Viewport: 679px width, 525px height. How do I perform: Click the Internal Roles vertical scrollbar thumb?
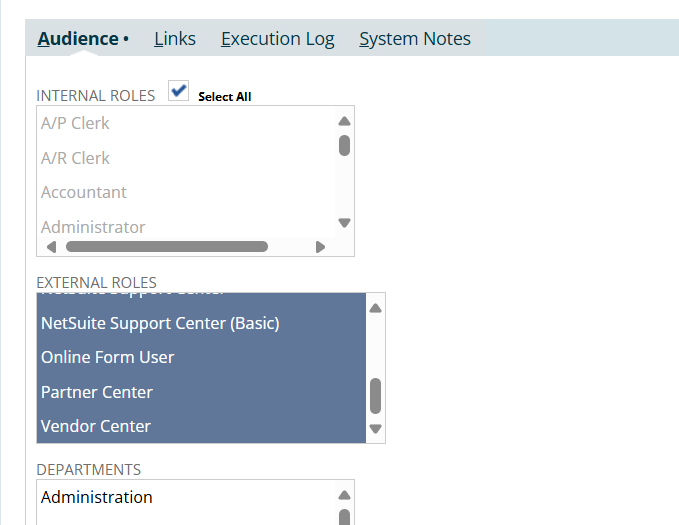pyautogui.click(x=344, y=145)
